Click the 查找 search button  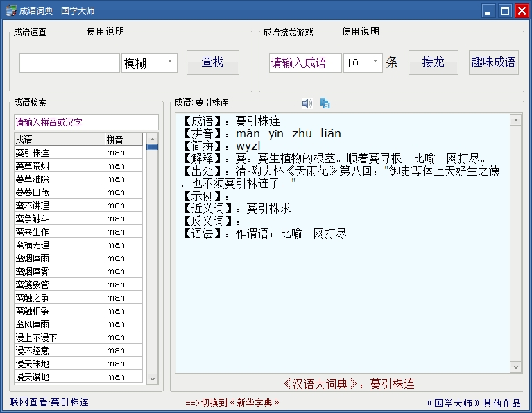pos(213,62)
